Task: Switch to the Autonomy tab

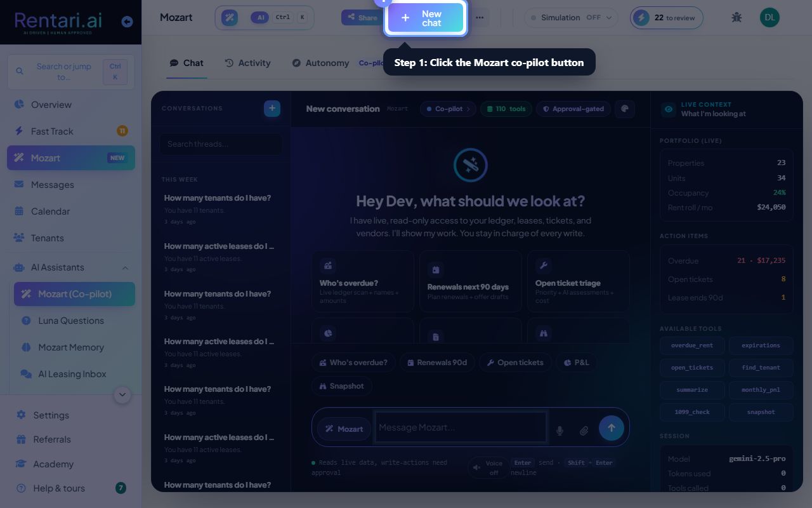Action: pos(320,63)
